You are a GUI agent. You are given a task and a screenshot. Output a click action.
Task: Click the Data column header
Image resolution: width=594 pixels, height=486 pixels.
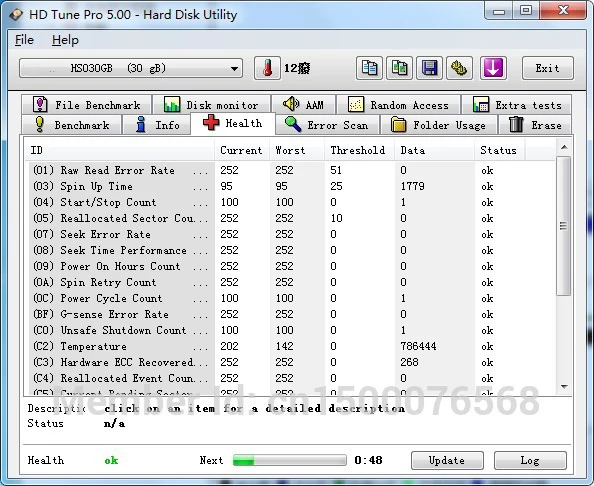coord(435,150)
